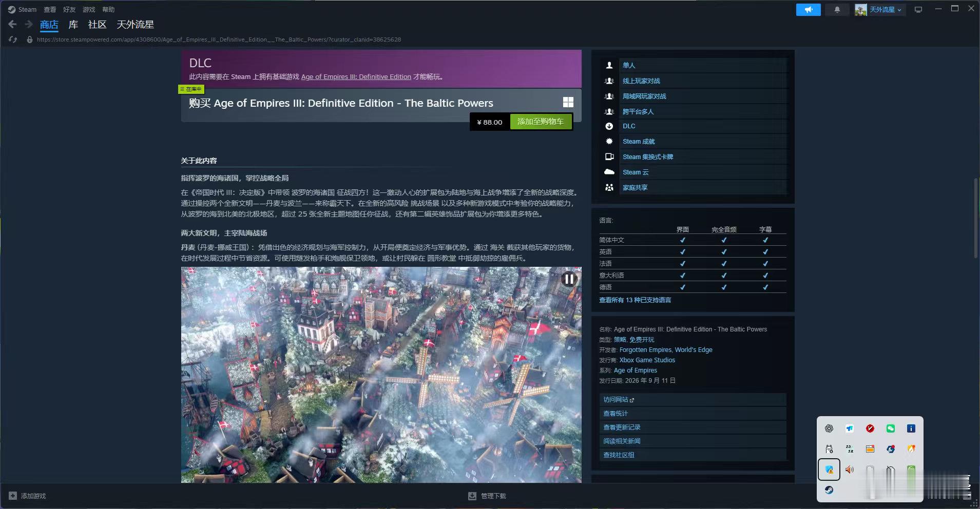
Task: Open Age of Empires III base game link
Action: tap(356, 77)
